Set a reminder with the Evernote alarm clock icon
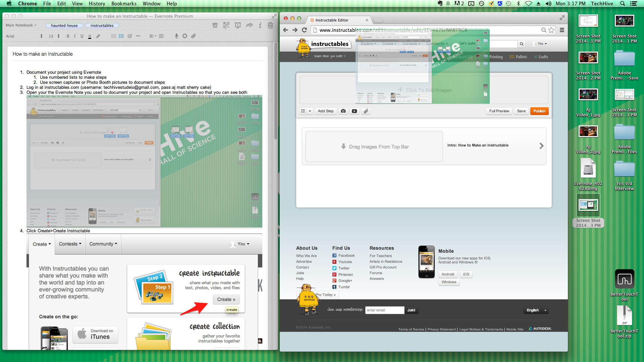The image size is (644, 362). [215, 25]
